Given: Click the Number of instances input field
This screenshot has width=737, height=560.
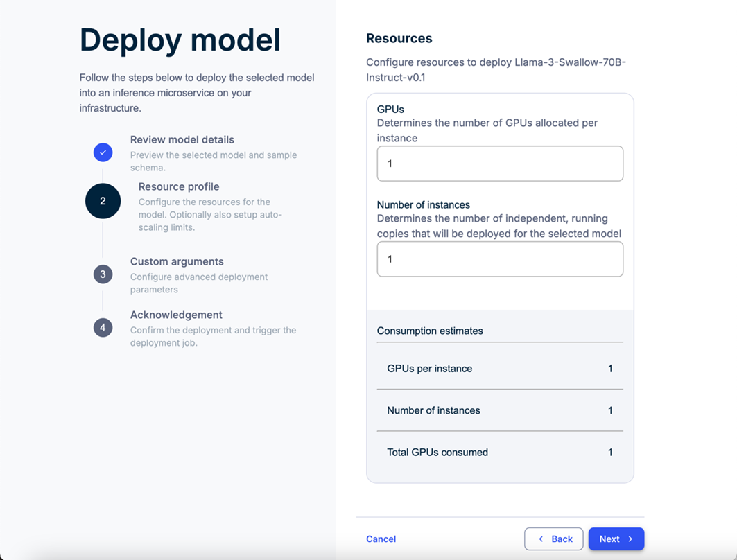Looking at the screenshot, I should 500,259.
